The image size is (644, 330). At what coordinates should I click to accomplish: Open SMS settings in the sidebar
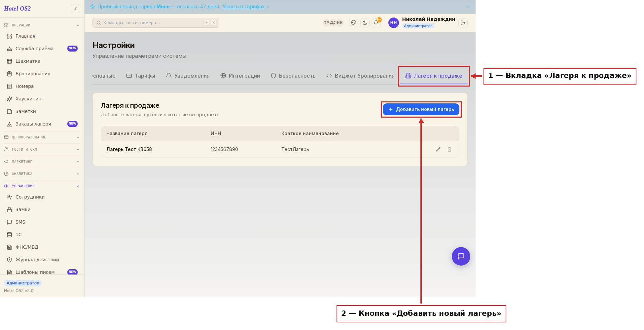(x=42, y=222)
